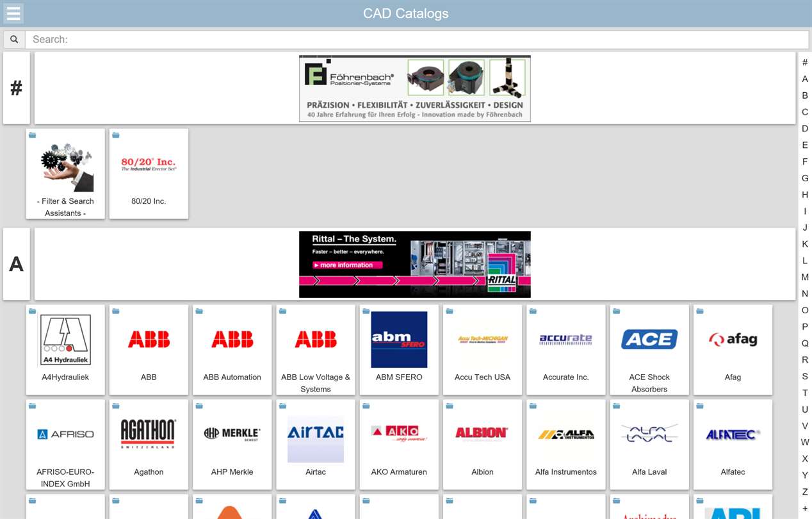
Task: Open the Agathon catalog logo
Action: click(x=149, y=434)
